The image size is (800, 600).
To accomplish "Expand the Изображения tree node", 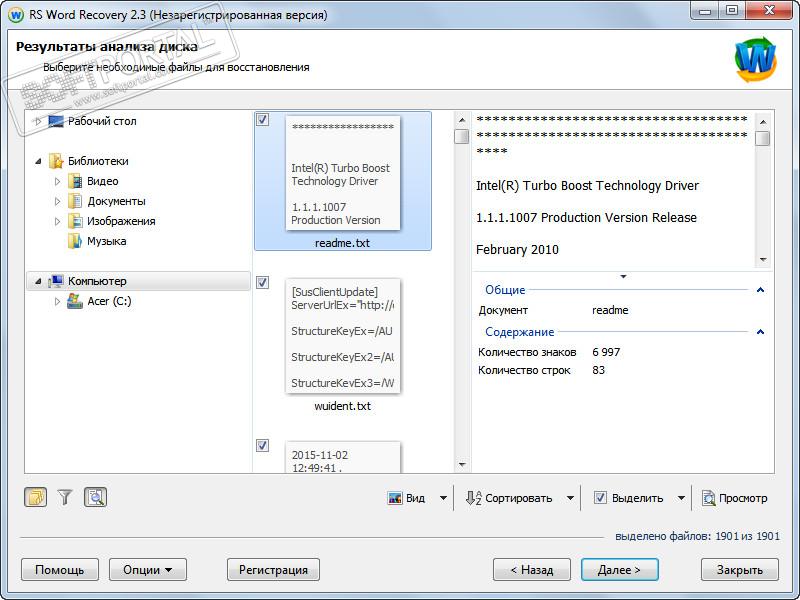I will [57, 221].
